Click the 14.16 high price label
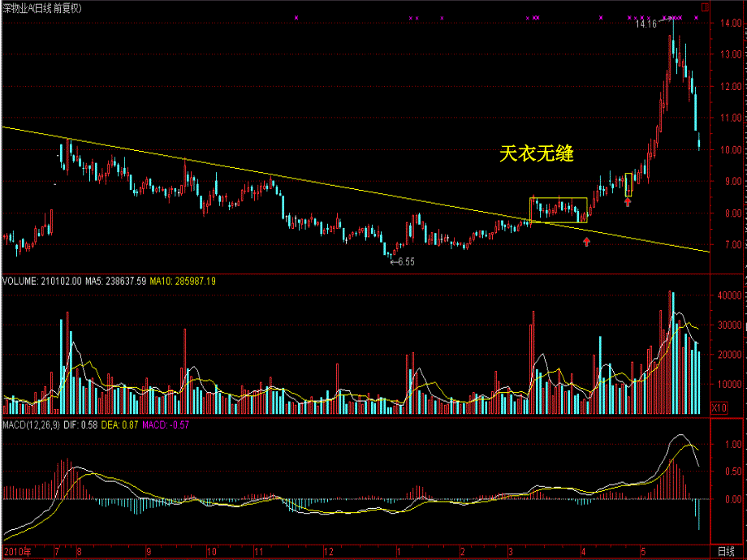The width and height of the screenshot is (747, 560). [x=646, y=24]
